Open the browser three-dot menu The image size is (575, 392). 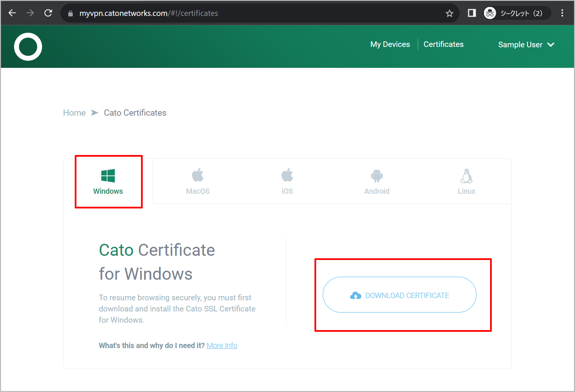pos(562,13)
